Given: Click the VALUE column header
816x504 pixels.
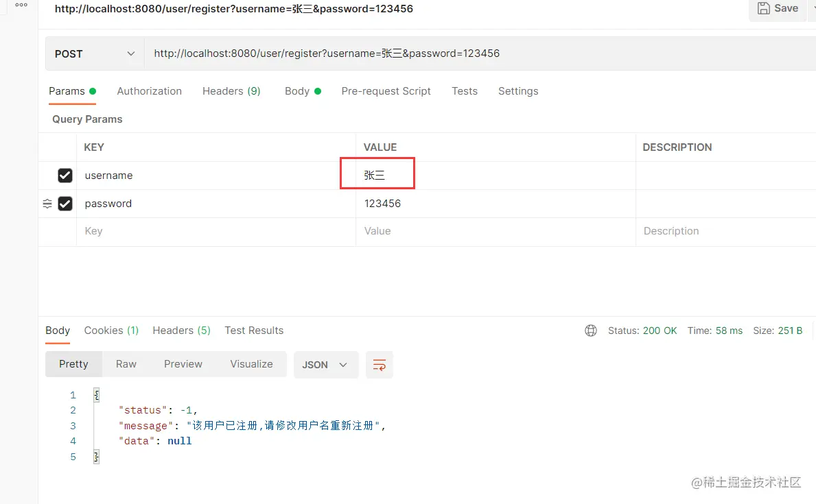Looking at the screenshot, I should tap(380, 147).
